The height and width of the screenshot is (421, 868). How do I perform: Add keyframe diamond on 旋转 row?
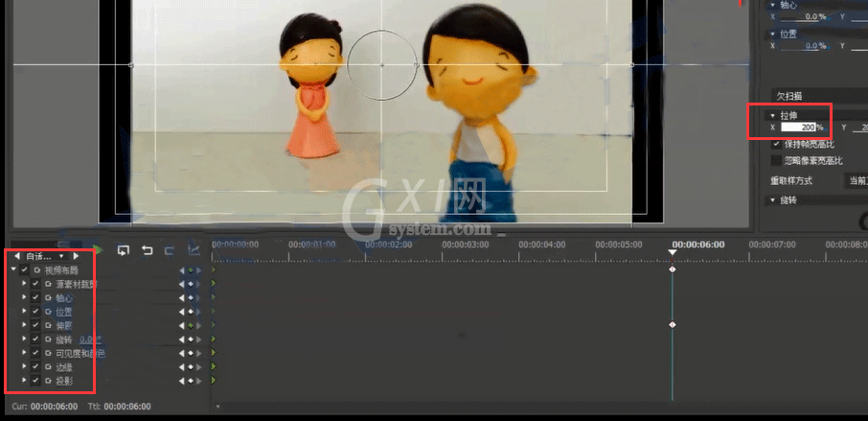pyautogui.click(x=190, y=339)
